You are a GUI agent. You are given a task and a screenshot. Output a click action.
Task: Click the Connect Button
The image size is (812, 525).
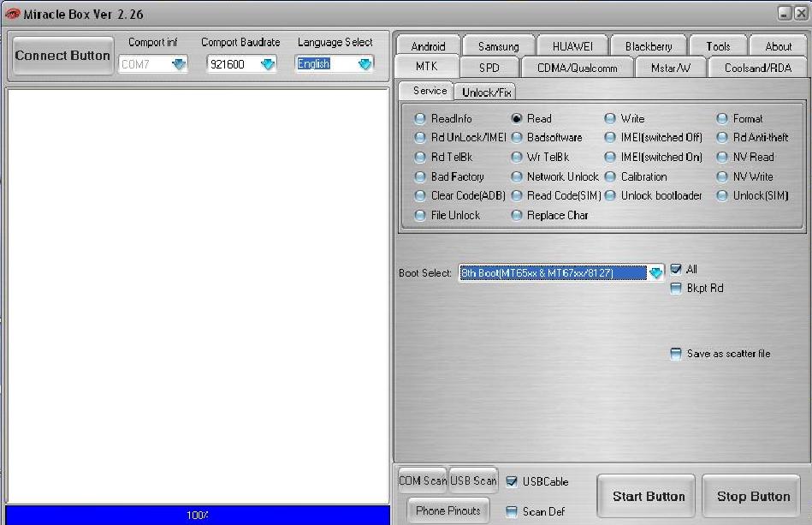pyautogui.click(x=62, y=56)
